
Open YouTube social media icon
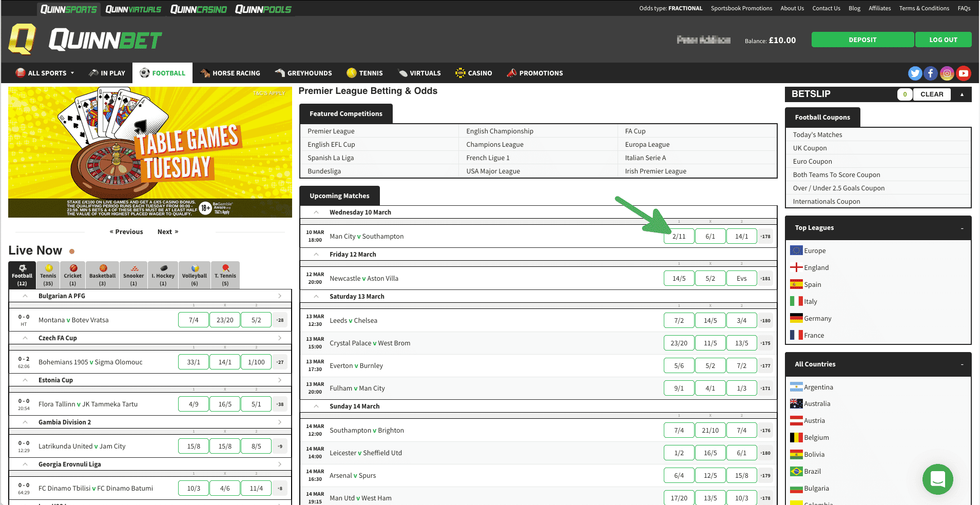coord(964,73)
